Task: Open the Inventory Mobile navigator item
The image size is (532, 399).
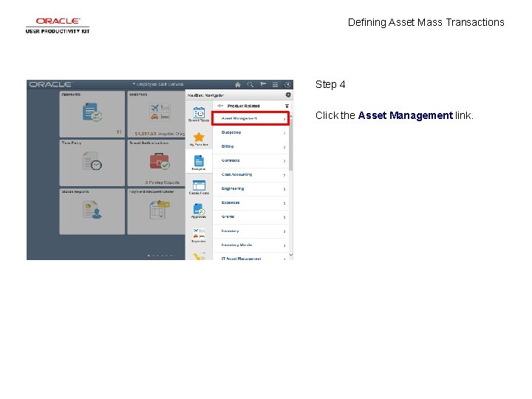Action: pos(250,245)
